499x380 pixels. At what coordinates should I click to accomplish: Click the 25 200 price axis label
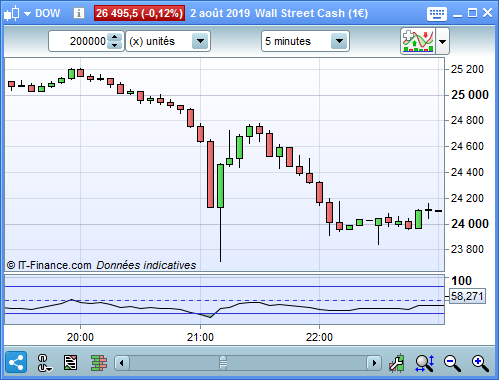click(x=467, y=69)
